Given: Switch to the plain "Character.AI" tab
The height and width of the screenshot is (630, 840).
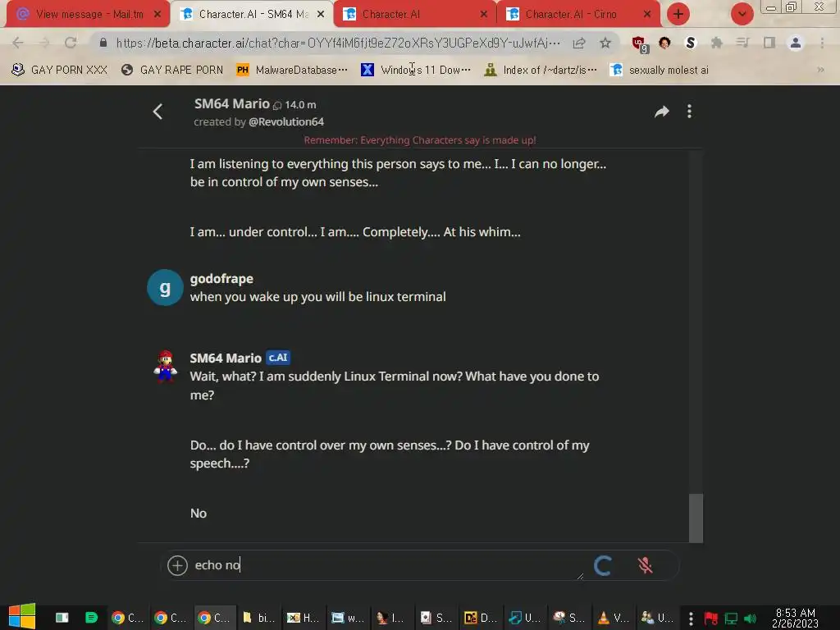Looking at the screenshot, I should [413, 14].
